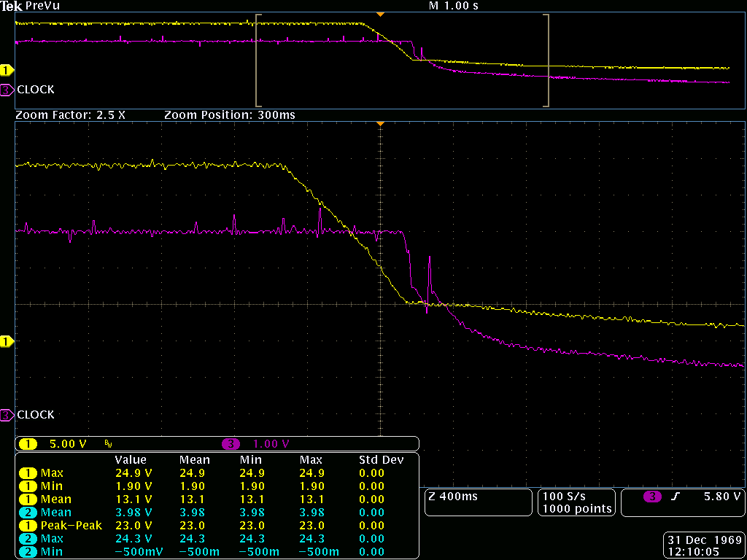This screenshot has width=747, height=560.
Task: Click the M 1.00 s main timebase readout
Action: pyautogui.click(x=454, y=6)
